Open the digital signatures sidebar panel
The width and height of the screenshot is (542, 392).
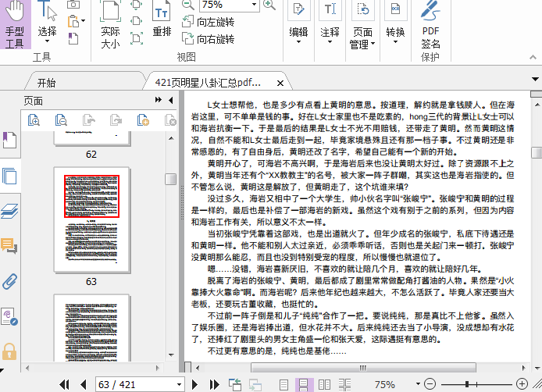point(9,316)
